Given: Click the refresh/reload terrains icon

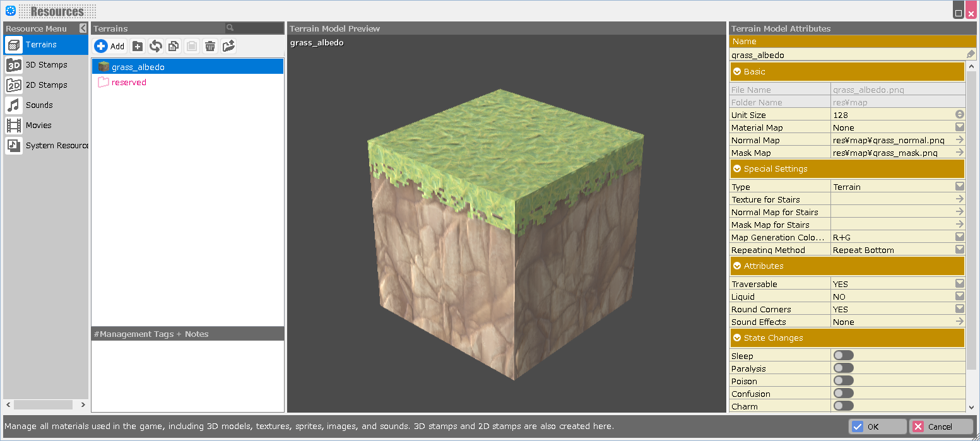Looking at the screenshot, I should [x=156, y=46].
